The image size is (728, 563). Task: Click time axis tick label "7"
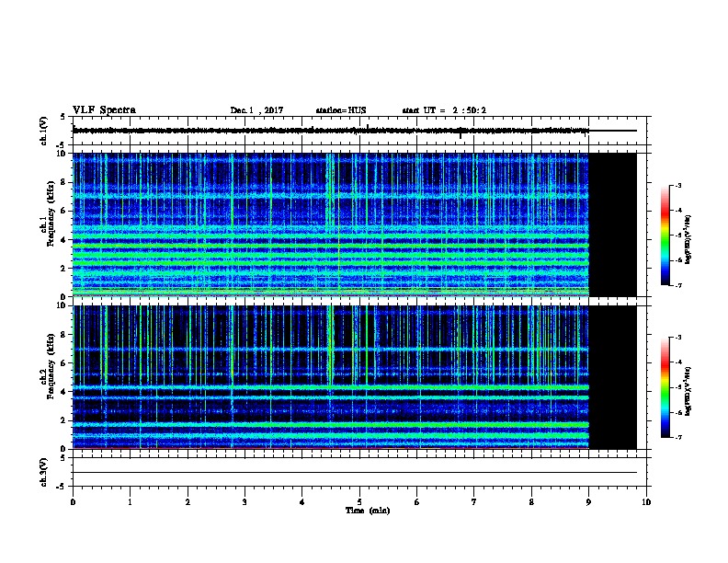pyautogui.click(x=474, y=501)
